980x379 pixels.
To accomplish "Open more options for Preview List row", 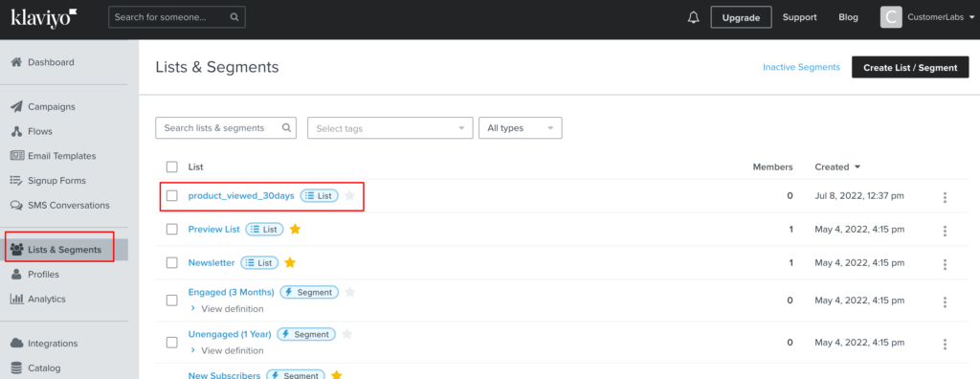I will pyautogui.click(x=945, y=231).
